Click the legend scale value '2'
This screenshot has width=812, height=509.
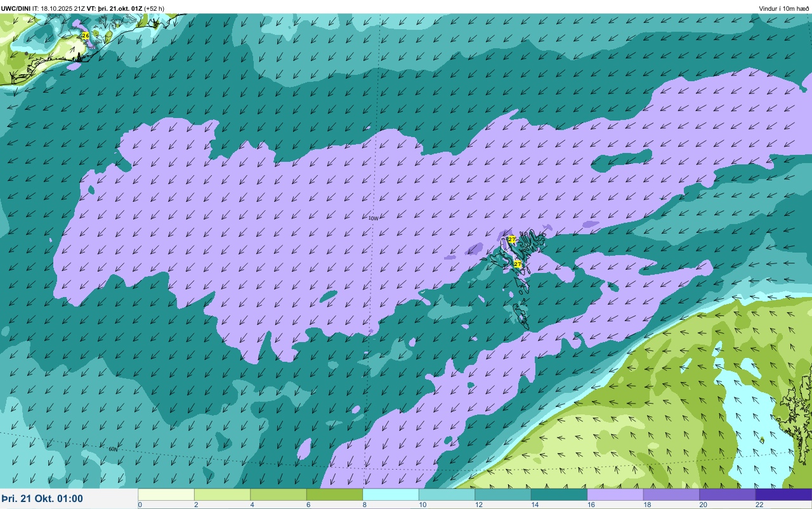pyautogui.click(x=196, y=505)
